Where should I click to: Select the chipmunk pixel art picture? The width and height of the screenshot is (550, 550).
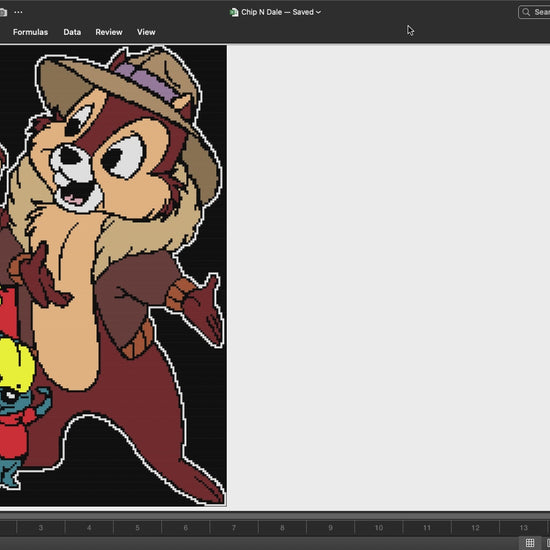coord(113,275)
